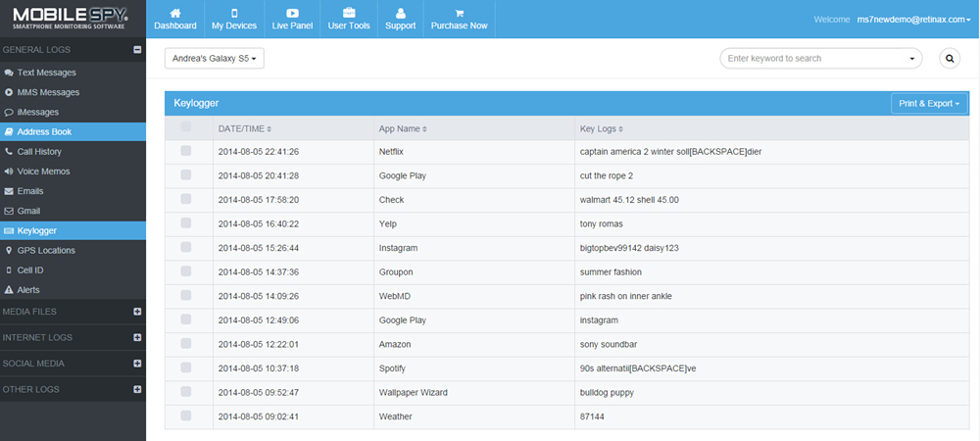This screenshot has width=980, height=441.
Task: Click the 'pink rash on inner ankle' log entry
Action: click(x=626, y=296)
